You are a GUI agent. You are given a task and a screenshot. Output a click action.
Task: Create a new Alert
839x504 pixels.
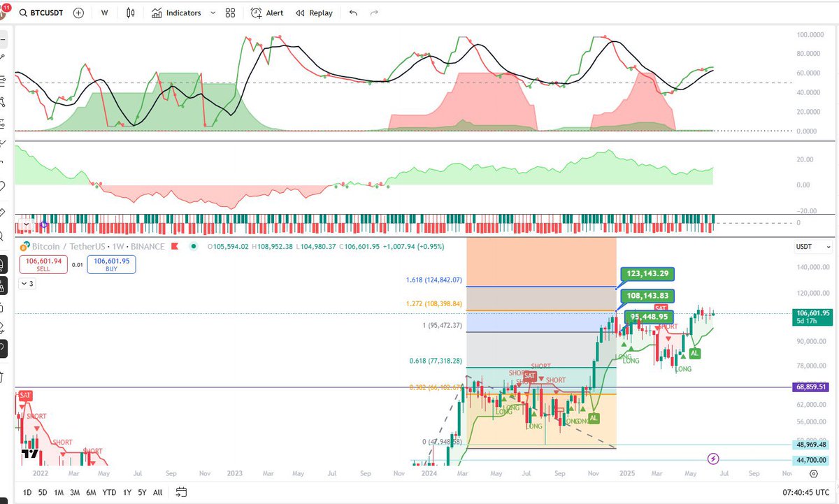point(267,13)
